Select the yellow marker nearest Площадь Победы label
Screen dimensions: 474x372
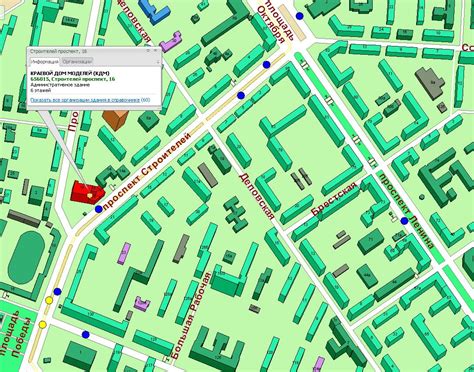43,324
